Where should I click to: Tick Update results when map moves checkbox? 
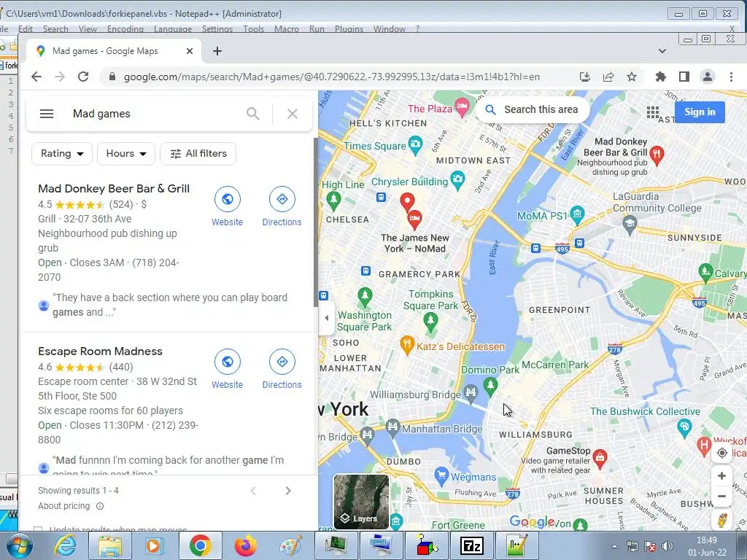[38, 529]
